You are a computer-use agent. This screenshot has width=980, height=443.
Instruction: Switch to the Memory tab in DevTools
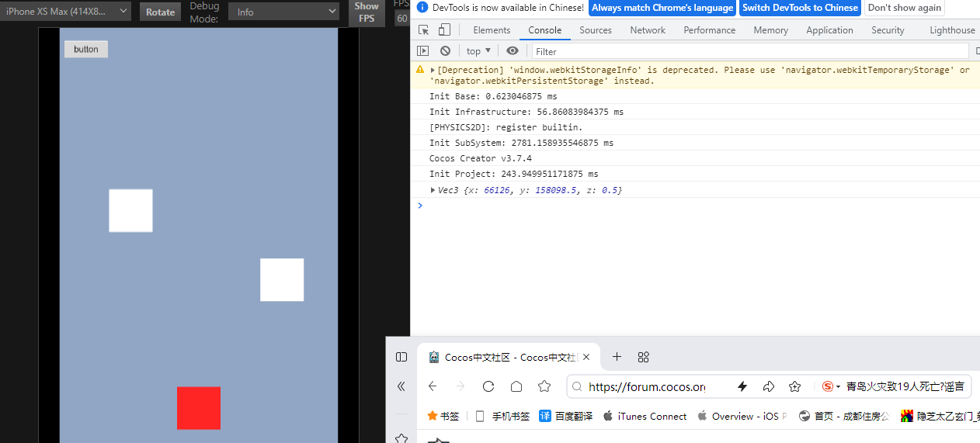pos(770,30)
